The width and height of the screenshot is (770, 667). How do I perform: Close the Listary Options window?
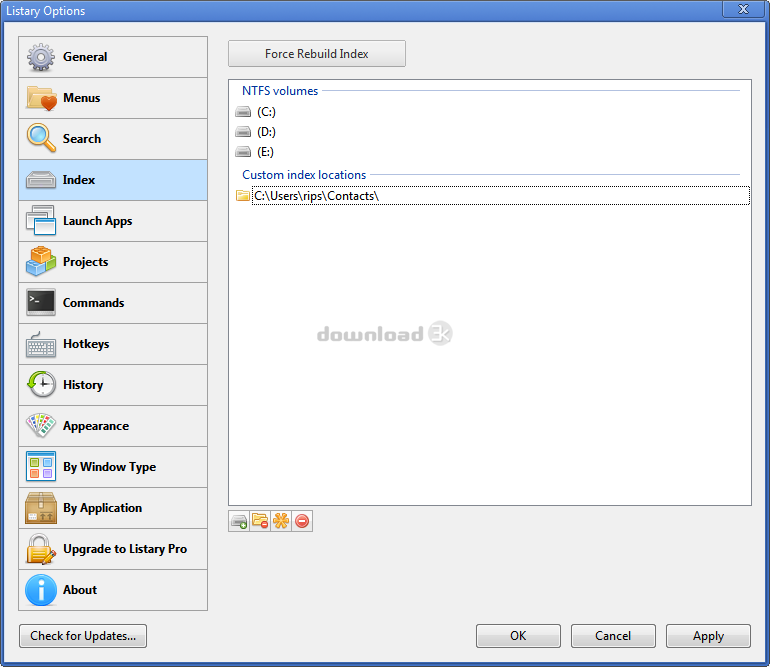[743, 9]
